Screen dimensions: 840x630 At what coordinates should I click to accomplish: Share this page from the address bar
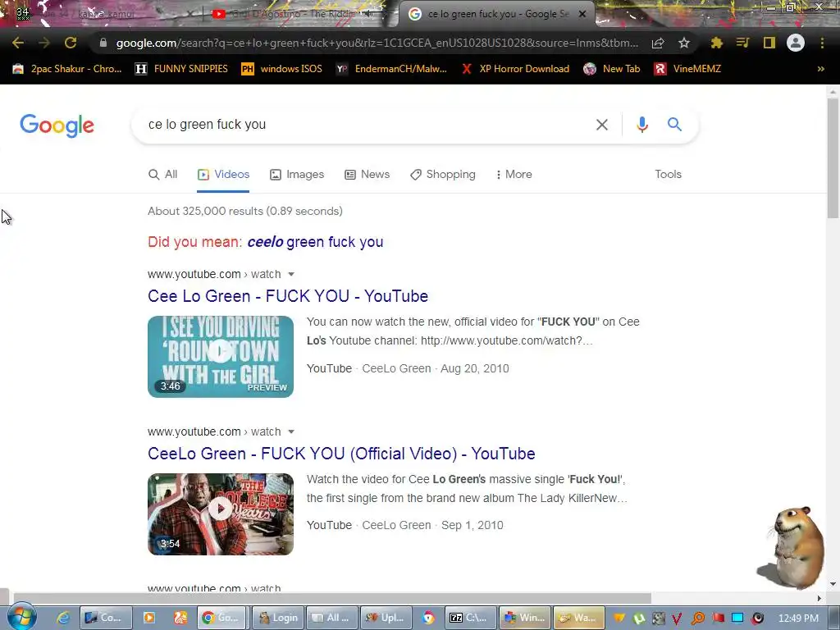point(658,43)
